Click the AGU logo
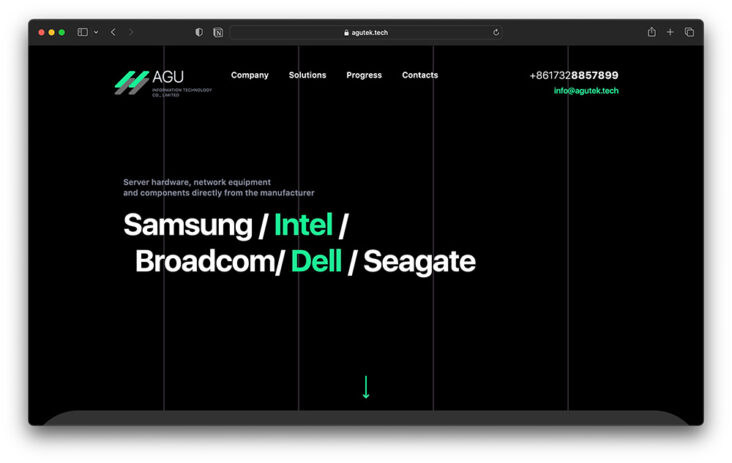This screenshot has width=732, height=463. pyautogui.click(x=162, y=82)
